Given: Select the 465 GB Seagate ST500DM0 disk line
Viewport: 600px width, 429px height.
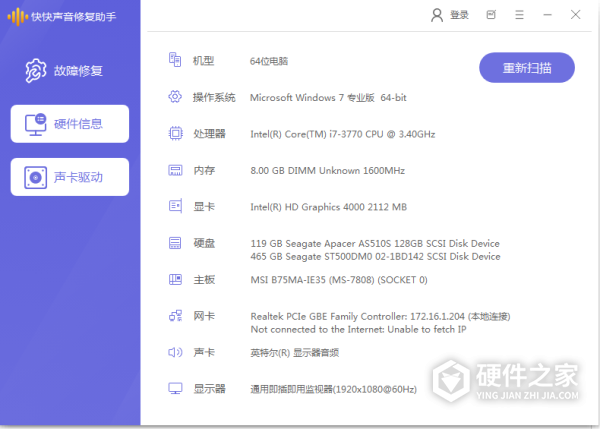Looking at the screenshot, I should (375, 256).
